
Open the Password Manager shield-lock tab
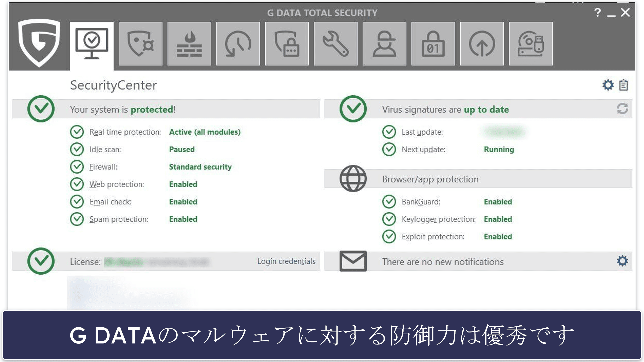pos(287,44)
